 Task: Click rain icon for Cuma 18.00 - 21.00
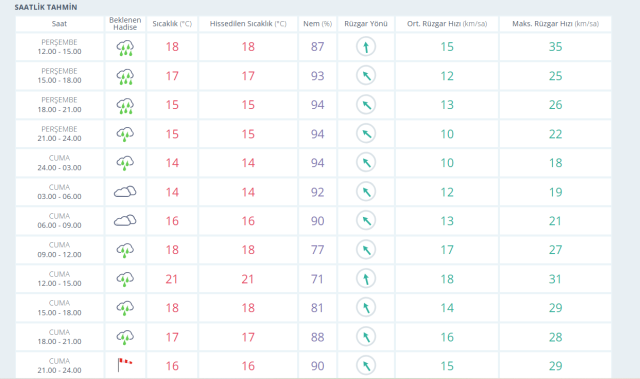tap(125, 337)
